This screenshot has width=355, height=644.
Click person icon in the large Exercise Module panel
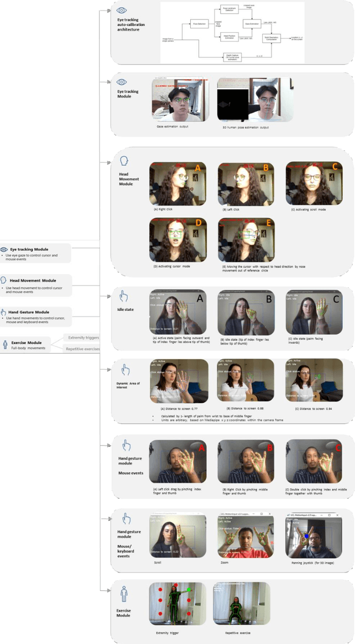tap(124, 595)
